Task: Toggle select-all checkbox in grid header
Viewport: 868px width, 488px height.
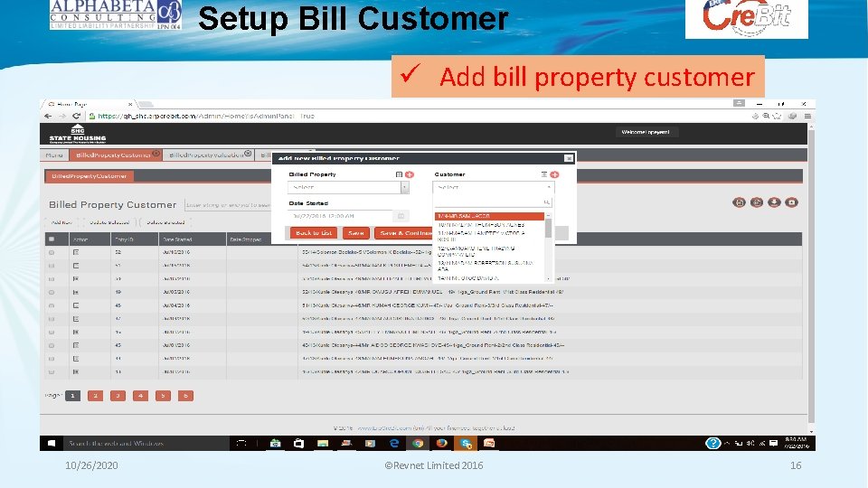Action: pyautogui.click(x=52, y=239)
